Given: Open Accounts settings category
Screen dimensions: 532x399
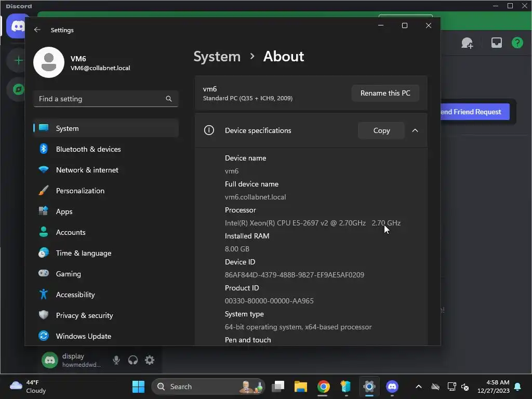Looking at the screenshot, I should (x=106, y=232).
